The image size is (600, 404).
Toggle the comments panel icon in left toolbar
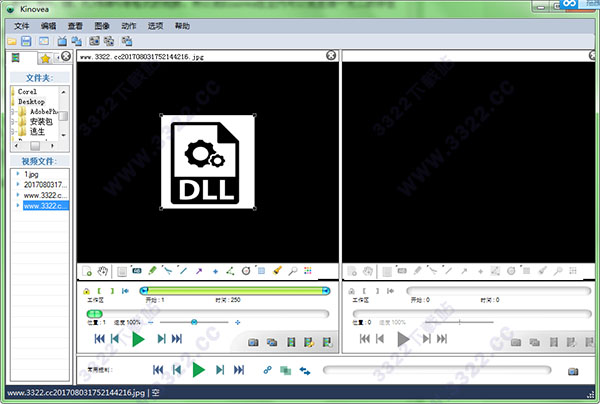[122, 271]
